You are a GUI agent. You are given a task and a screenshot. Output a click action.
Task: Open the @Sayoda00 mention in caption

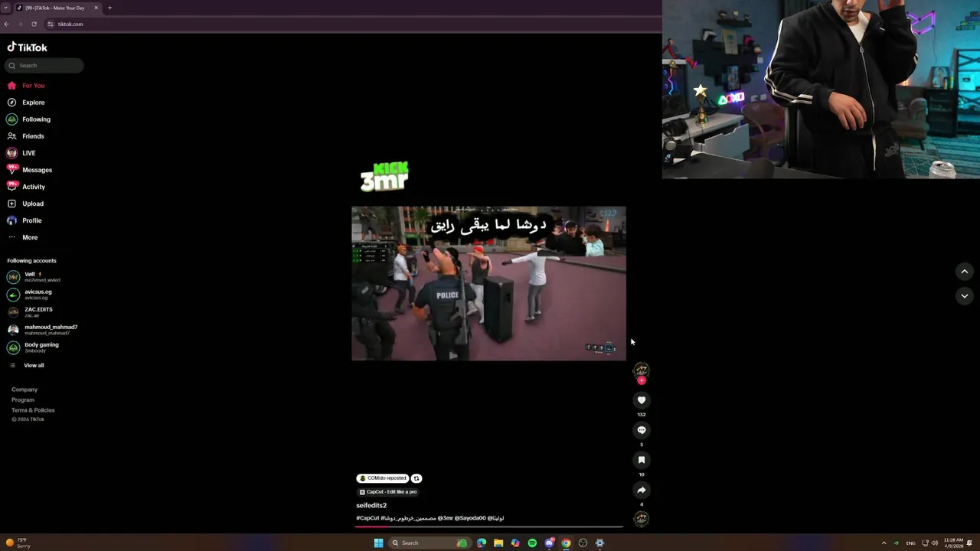pyautogui.click(x=470, y=518)
